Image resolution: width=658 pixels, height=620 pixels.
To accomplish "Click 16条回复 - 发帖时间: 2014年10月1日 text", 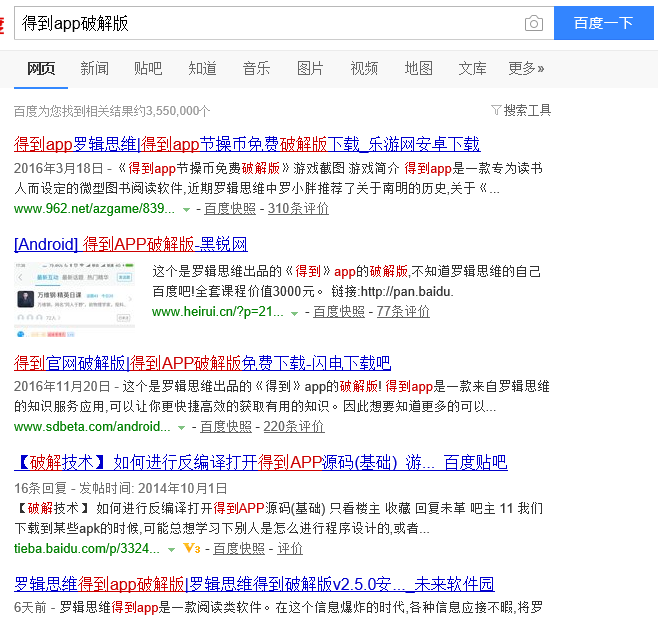I will 121,489.
